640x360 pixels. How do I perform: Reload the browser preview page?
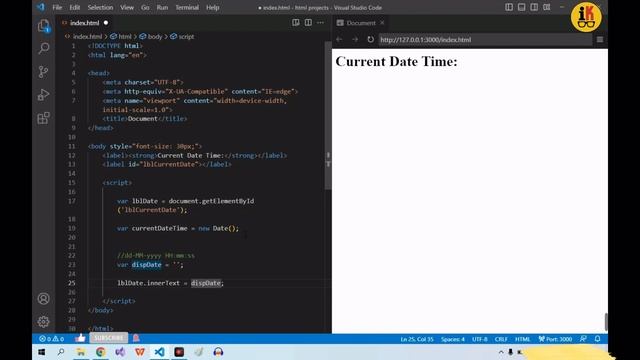[370, 40]
